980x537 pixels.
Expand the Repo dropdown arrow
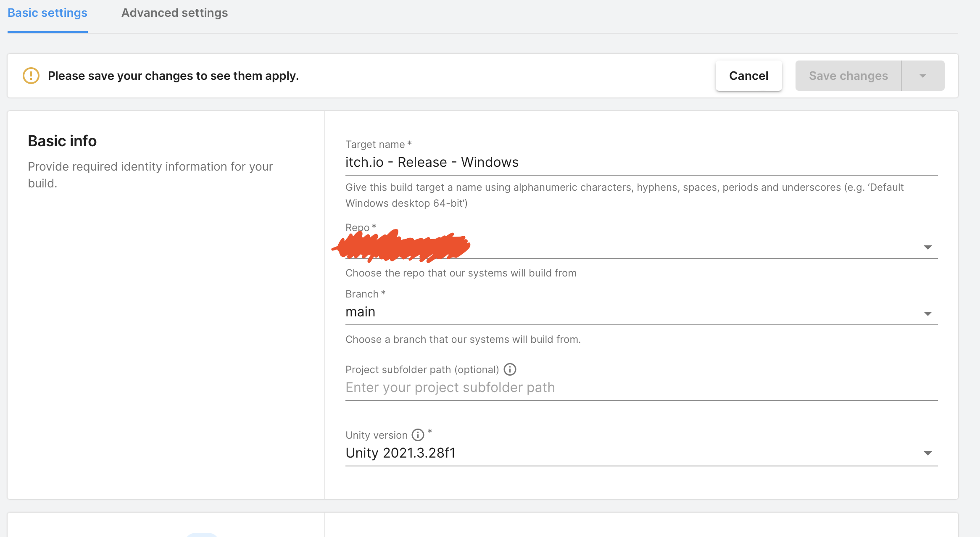pos(927,247)
